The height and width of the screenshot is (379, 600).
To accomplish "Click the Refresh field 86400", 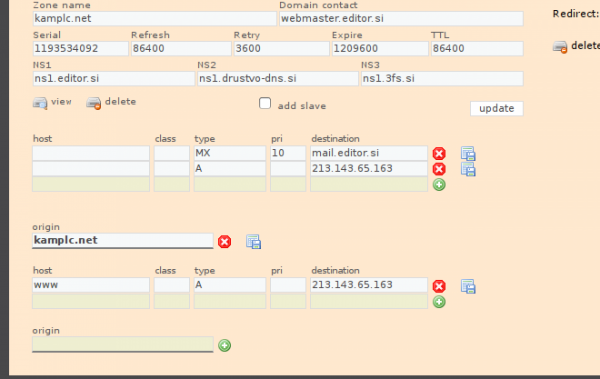I will point(181,49).
